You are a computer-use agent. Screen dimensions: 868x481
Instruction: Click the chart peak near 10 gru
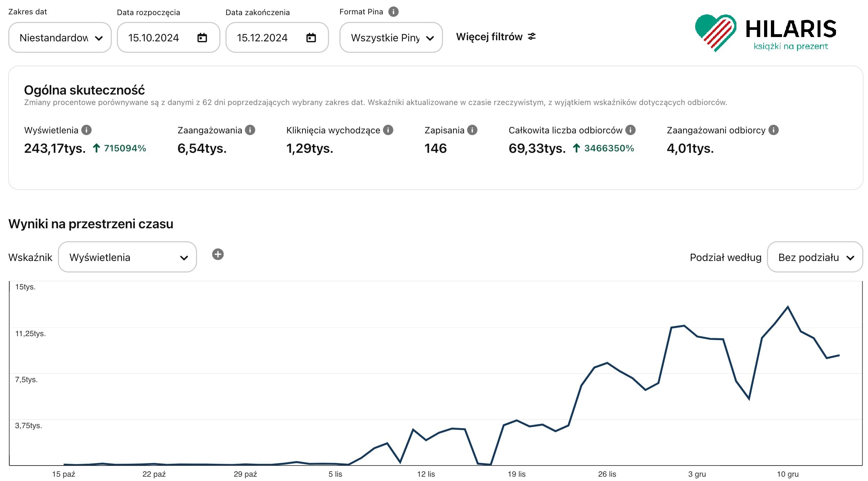point(788,307)
